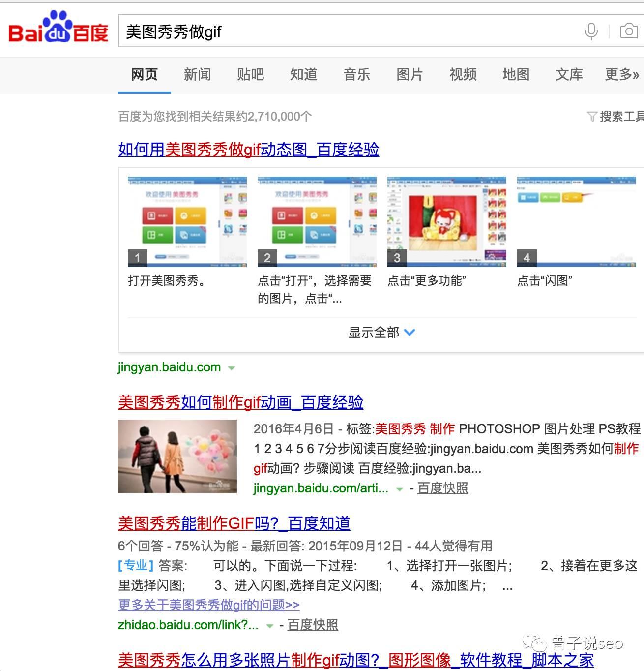Open result 如何用美图秀秀做gif动态图_百度经验
The width and height of the screenshot is (644, 671).
click(x=248, y=150)
